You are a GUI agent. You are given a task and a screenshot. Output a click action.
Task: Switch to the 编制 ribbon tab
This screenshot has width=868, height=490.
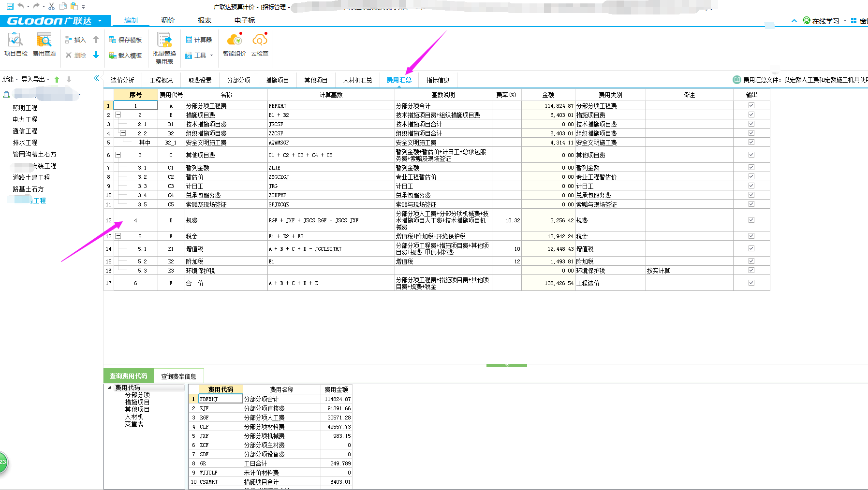point(131,20)
